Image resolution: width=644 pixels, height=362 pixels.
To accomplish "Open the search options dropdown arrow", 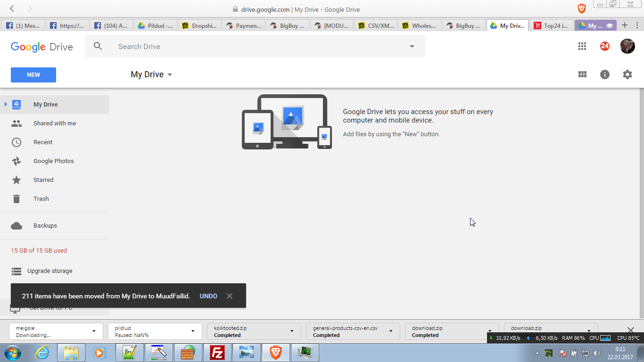I will 412,46.
